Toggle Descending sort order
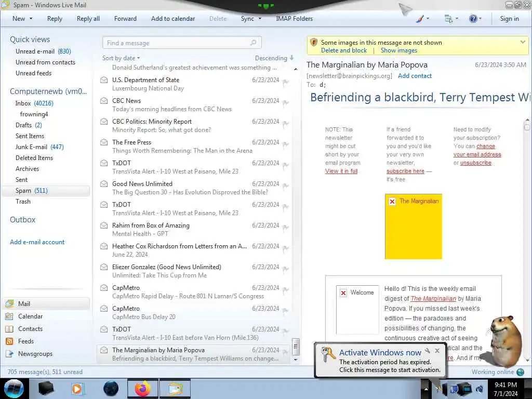532x399 pixels. point(274,58)
